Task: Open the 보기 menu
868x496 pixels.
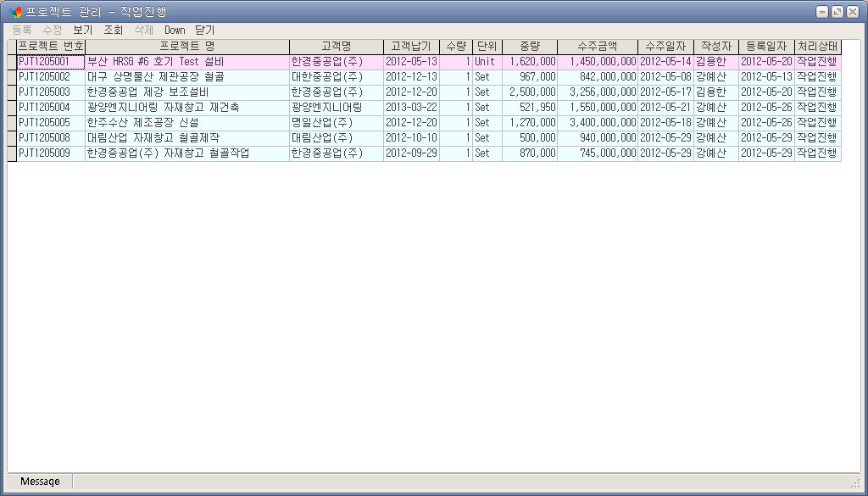Action: pos(82,31)
